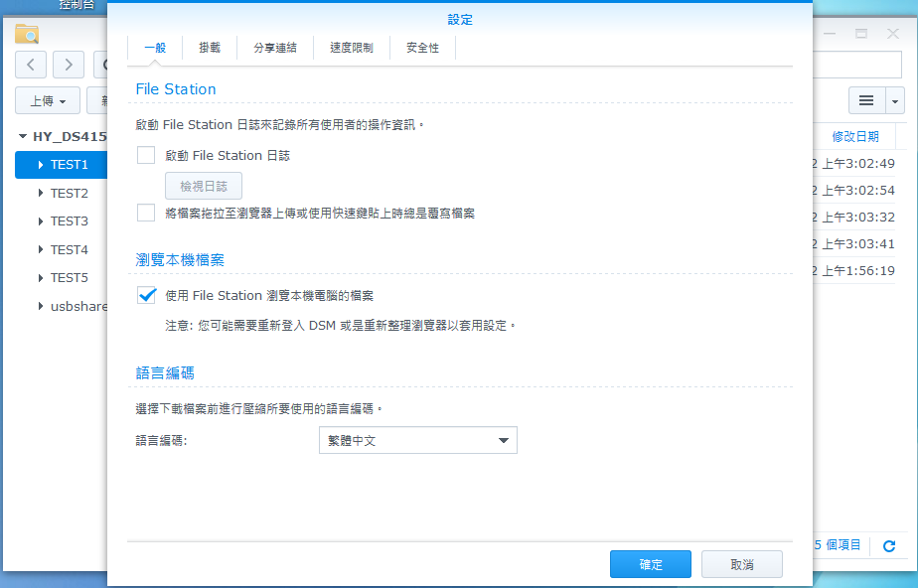Sort by the 修改日期 column header
Image resolution: width=918 pixels, height=588 pixels.
point(855,136)
